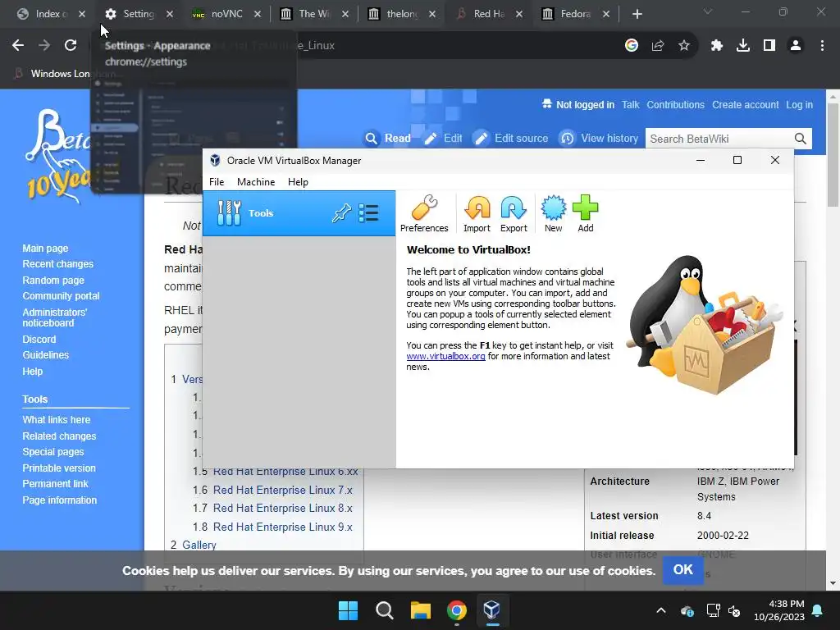The image size is (840, 630).
Task: Open Chrome three-dot menu
Action: tap(822, 46)
